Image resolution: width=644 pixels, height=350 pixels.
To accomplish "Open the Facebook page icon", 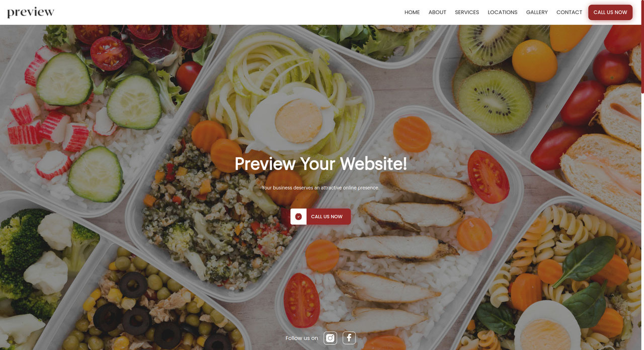I will tap(349, 338).
